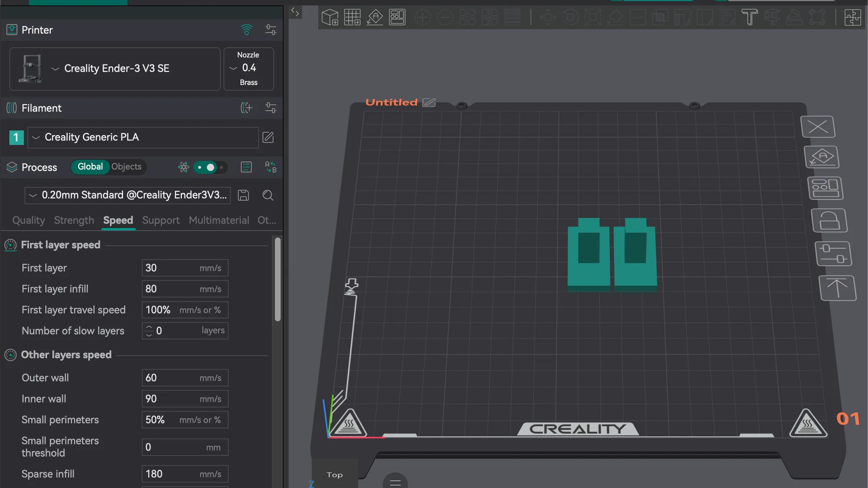Remove the plate using X icon

818,127
